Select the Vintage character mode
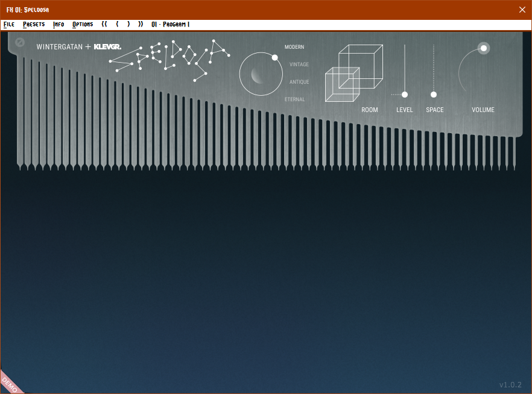 tap(299, 64)
